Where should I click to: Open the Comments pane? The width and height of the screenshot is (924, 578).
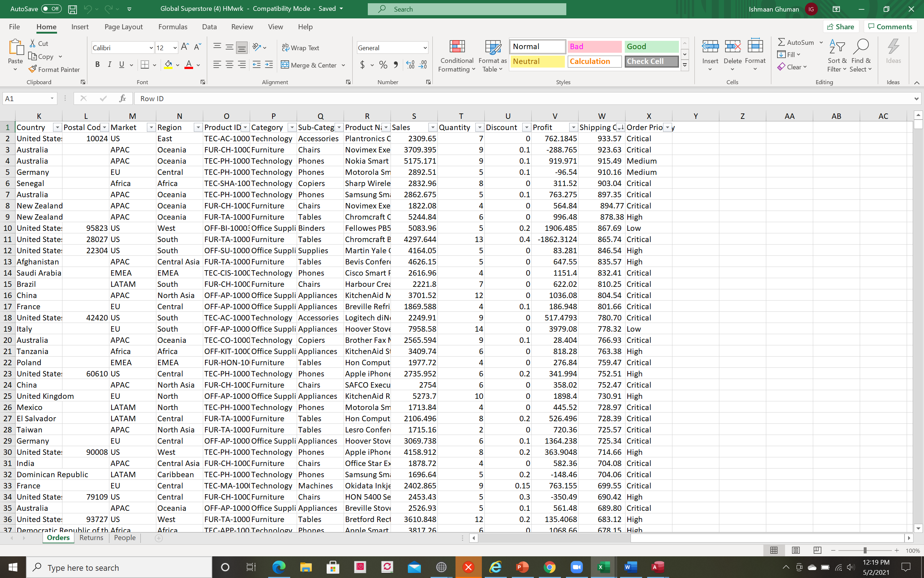point(890,27)
